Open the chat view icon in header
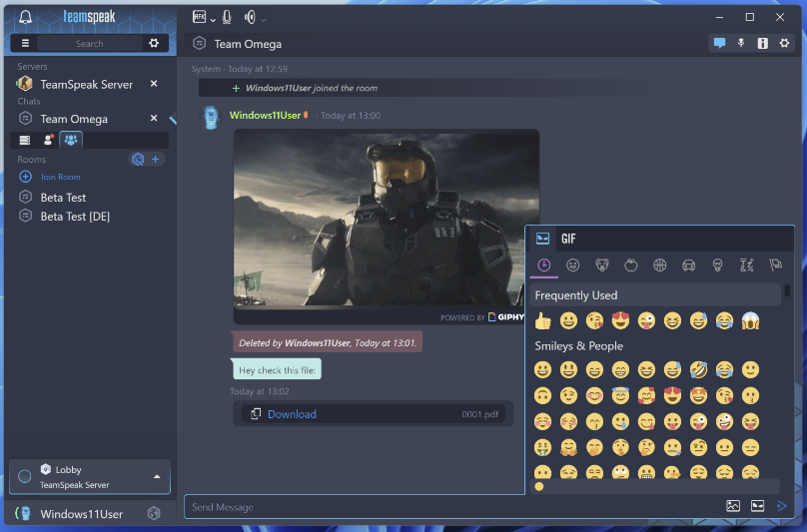 click(719, 43)
